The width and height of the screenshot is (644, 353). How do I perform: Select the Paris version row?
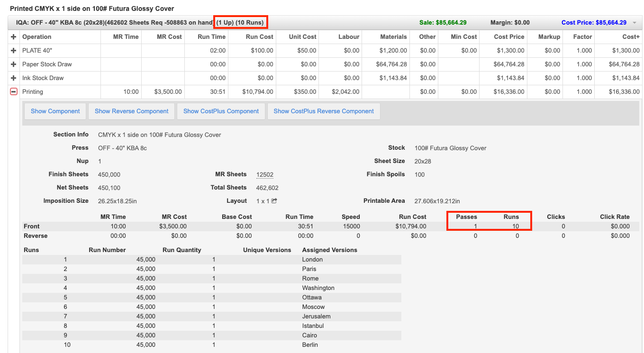(212, 269)
